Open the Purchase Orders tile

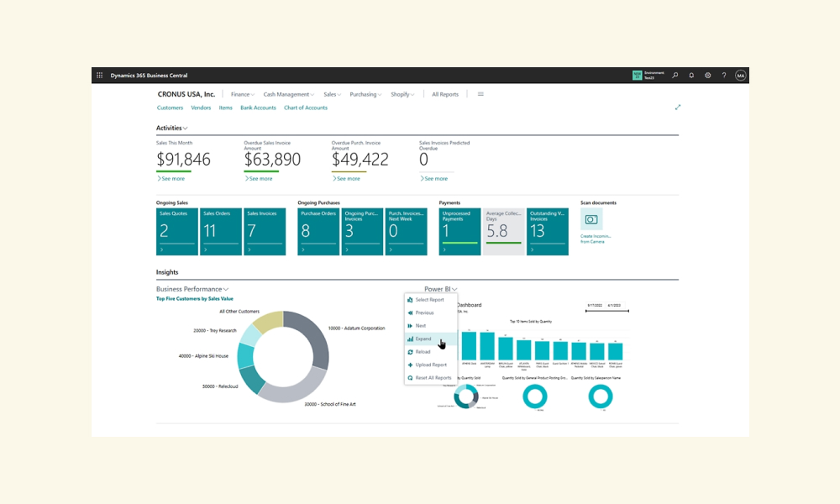click(318, 231)
